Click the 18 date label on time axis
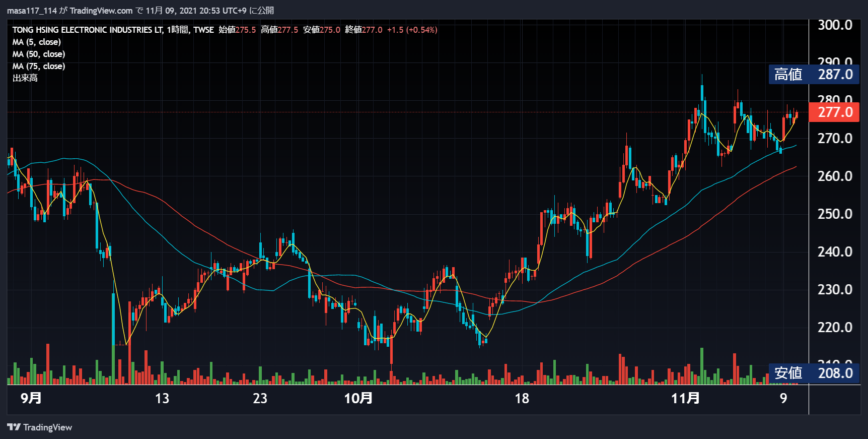This screenshot has width=868, height=439. tap(522, 398)
